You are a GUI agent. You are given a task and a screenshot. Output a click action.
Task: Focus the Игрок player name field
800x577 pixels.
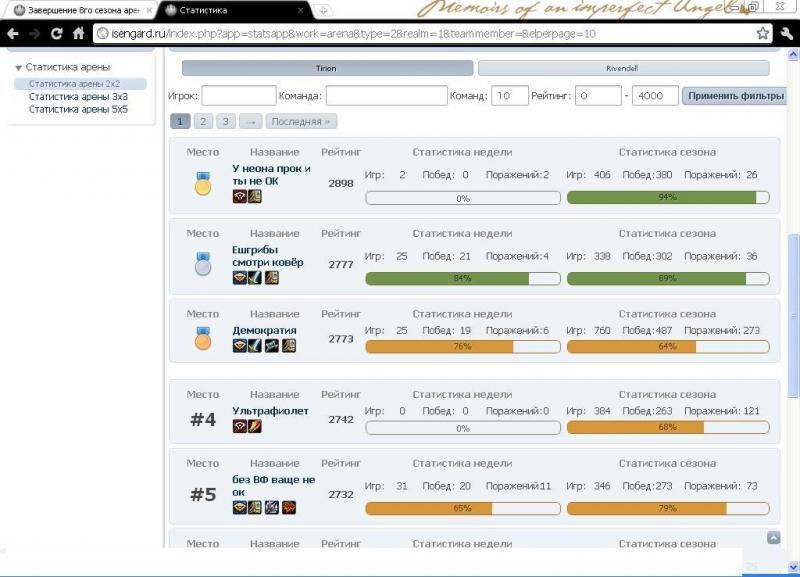[239, 95]
